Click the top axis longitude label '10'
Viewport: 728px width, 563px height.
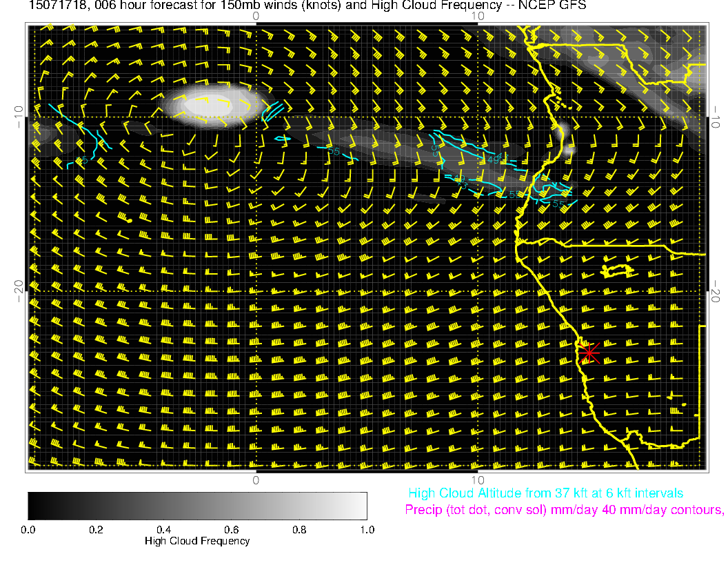tap(478, 17)
